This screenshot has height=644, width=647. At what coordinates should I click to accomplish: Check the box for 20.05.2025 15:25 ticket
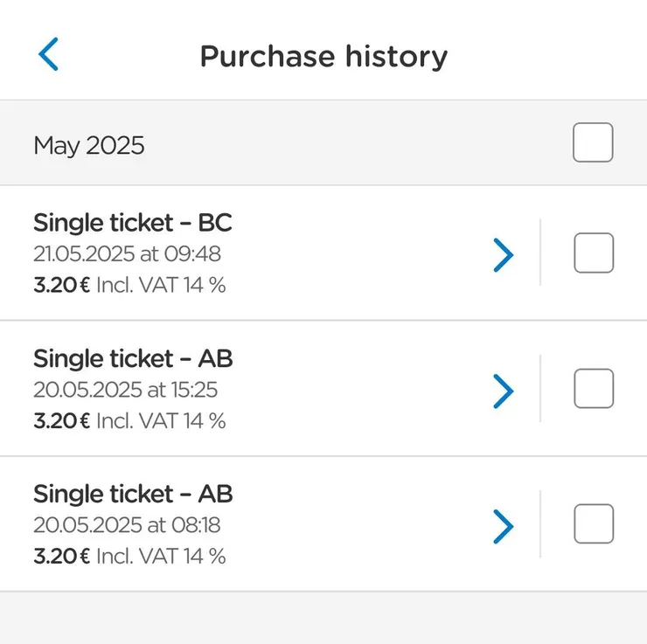tap(593, 389)
